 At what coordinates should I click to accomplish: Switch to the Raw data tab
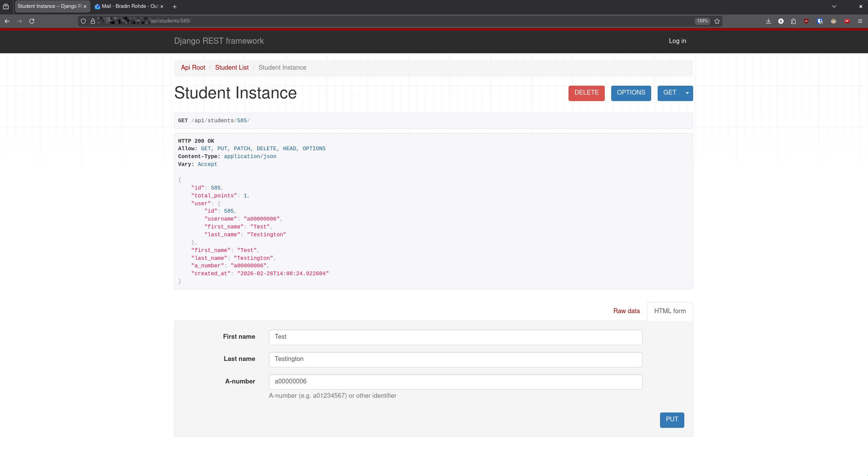pyautogui.click(x=626, y=311)
